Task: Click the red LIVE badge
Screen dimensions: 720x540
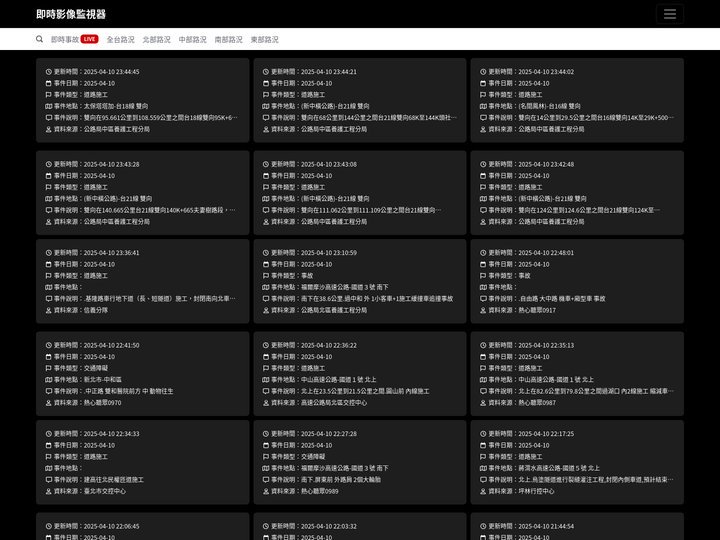Action: [90, 39]
